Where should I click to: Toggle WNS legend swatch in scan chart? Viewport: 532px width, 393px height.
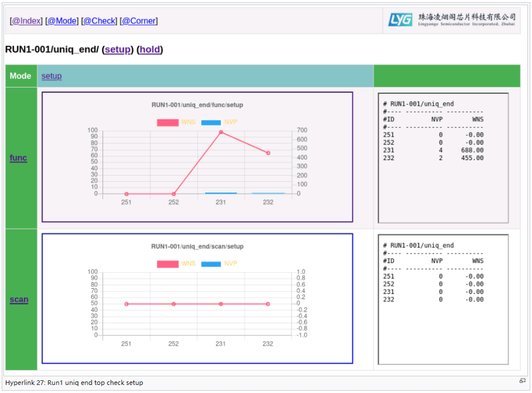[168, 264]
